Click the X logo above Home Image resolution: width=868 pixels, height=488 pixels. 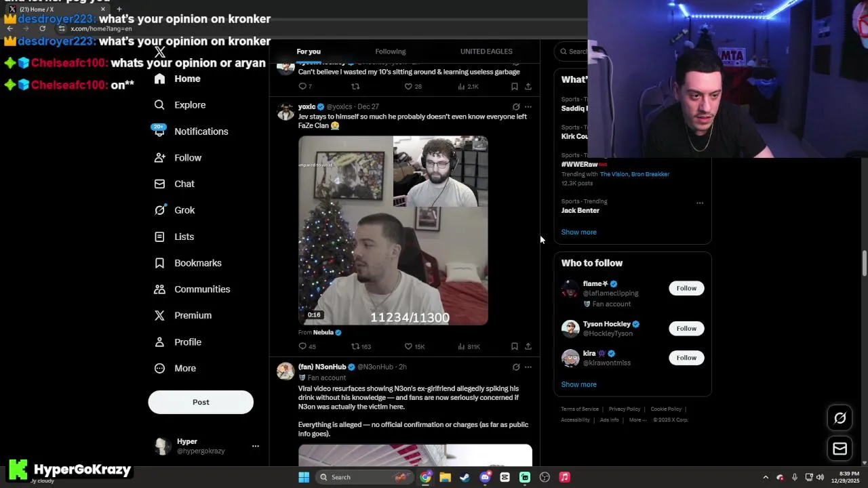tap(159, 52)
